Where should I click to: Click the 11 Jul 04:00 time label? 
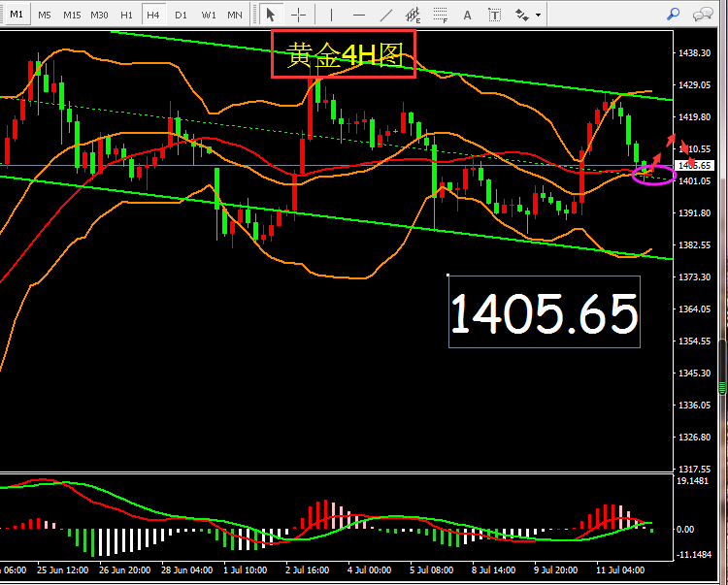(x=620, y=569)
